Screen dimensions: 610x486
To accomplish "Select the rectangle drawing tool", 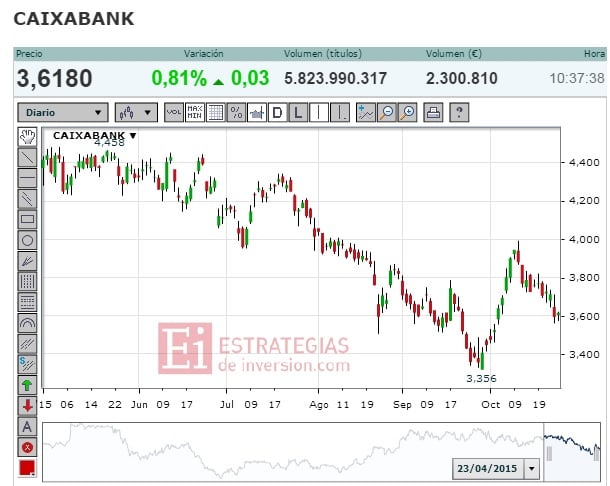I will click(x=27, y=219).
